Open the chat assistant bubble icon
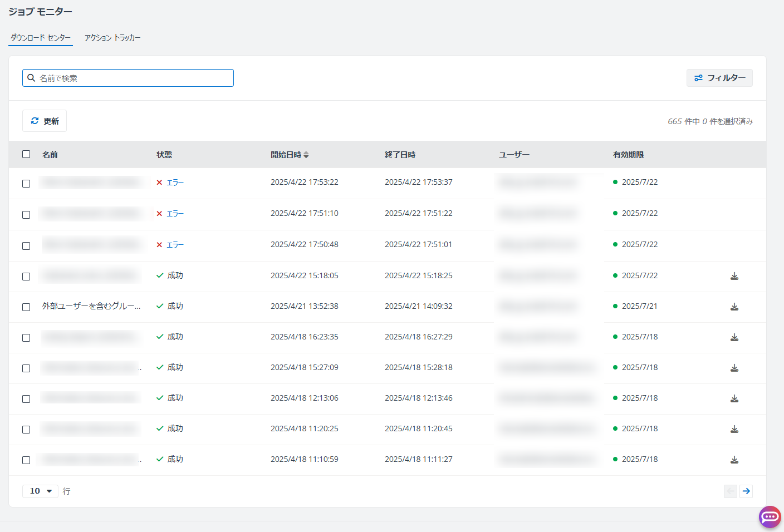Screen dimensions: 784x532 pos(770,517)
